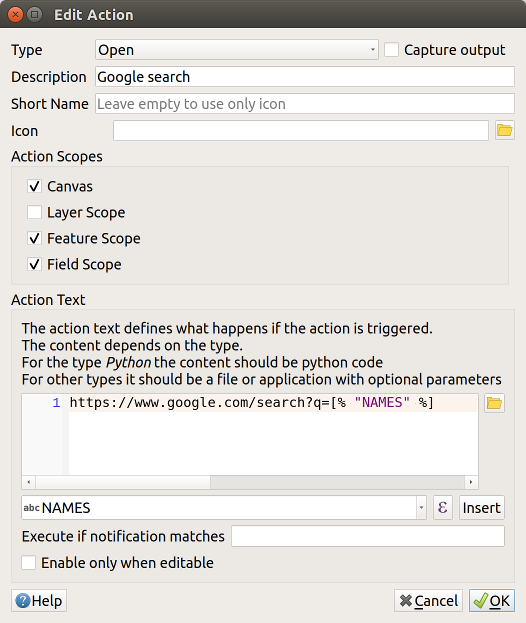Screen dimensions: 526x623
Task: Cancel the Edit Action dialog
Action: tap(429, 600)
